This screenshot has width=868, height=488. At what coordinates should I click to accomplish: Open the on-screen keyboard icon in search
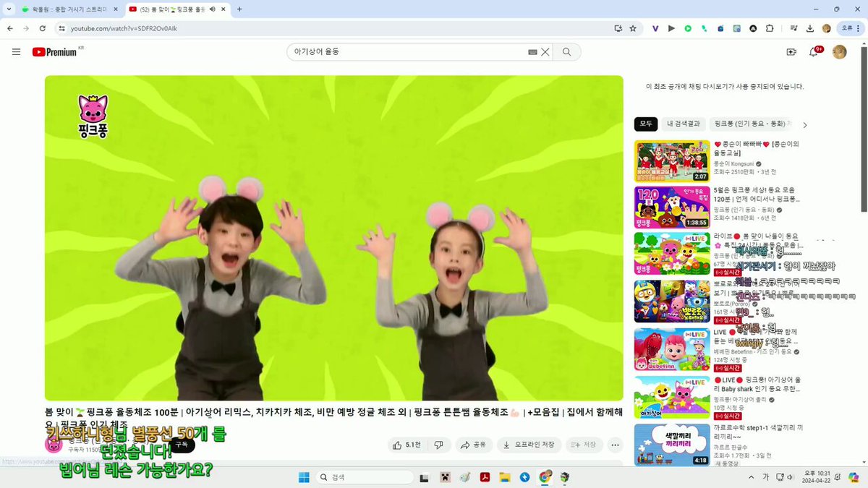532,52
